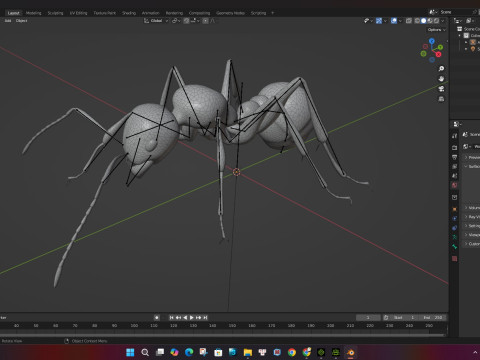This screenshot has width=480, height=360.
Task: Open the properties editor type selector
Action: coord(456,124)
